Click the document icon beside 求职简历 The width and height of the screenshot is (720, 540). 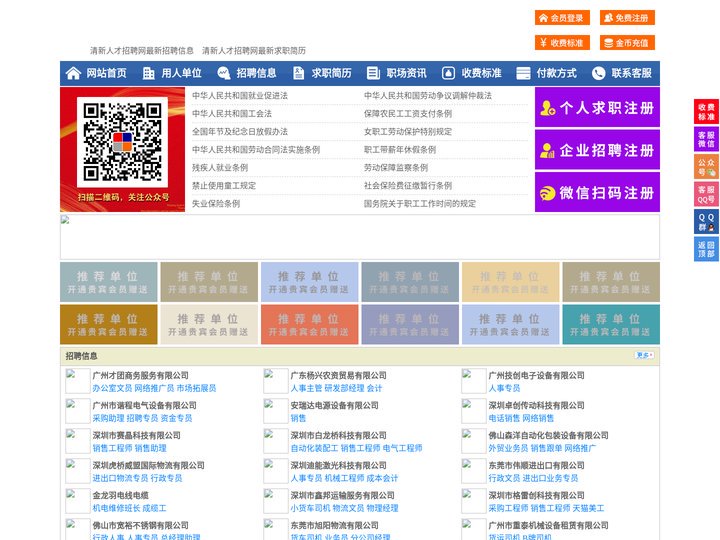pyautogui.click(x=298, y=73)
